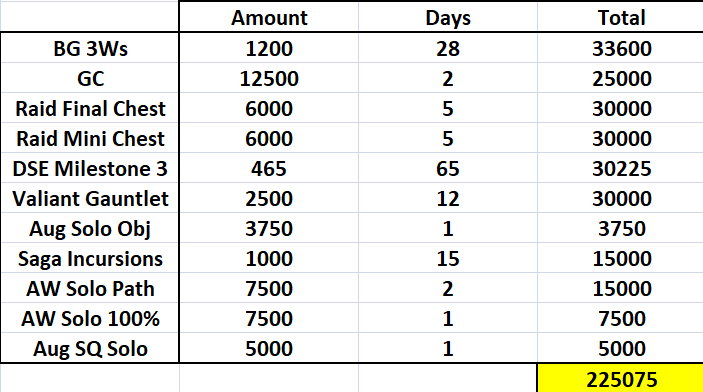Click the AW Solo Path label cell

tap(90, 288)
